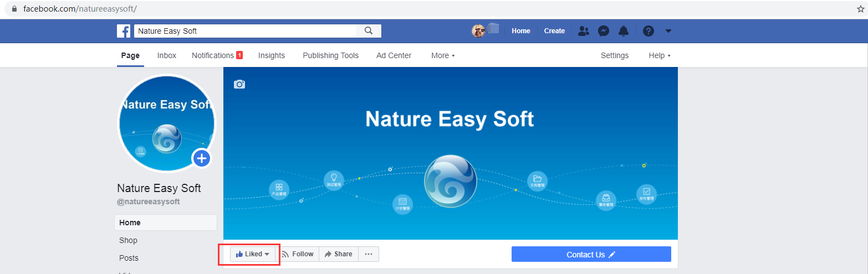Focus the Facebook search field
This screenshot has width=868, height=274.
pyautogui.click(x=245, y=31)
